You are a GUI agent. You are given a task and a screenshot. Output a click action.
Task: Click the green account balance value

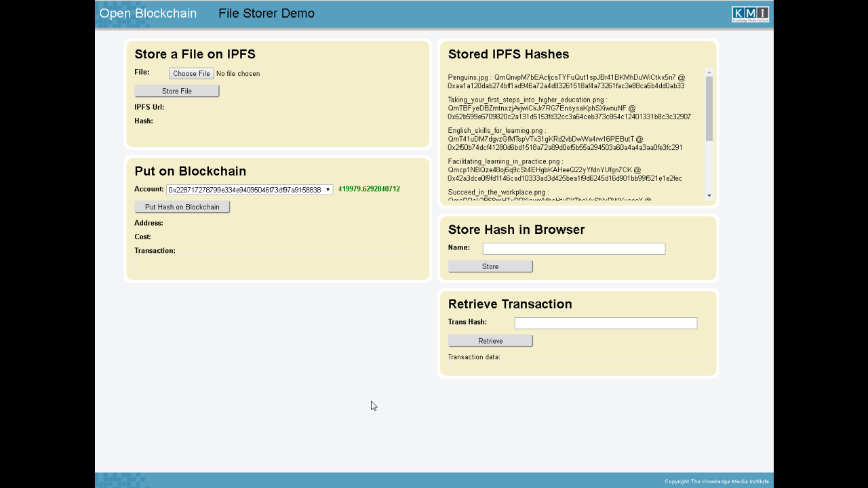[369, 189]
